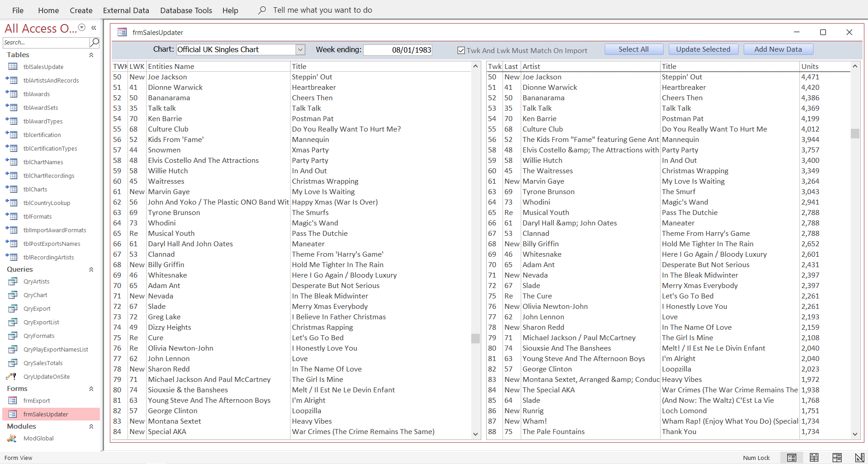Click the Add New Data button
The image size is (868, 464).
coord(778,49)
